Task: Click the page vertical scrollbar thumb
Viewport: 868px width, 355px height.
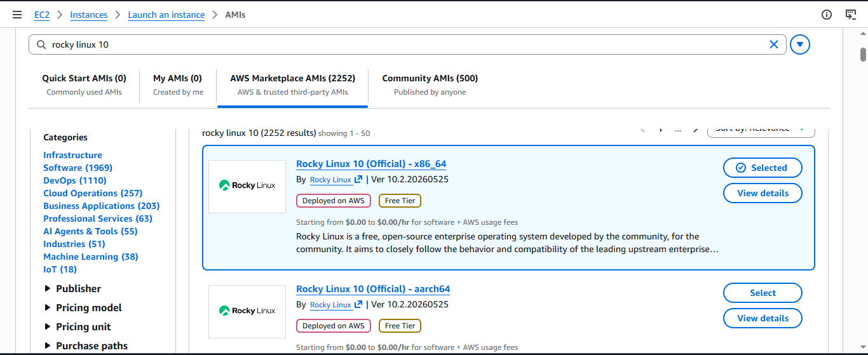Action: [x=863, y=55]
